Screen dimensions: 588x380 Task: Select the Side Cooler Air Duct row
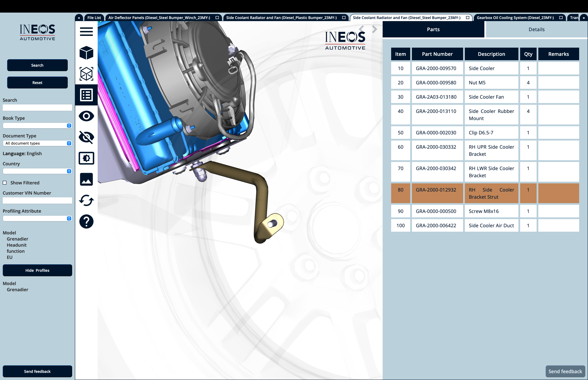point(485,225)
